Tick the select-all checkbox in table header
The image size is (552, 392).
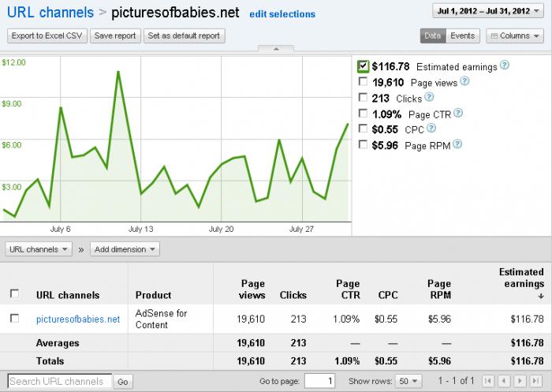14,293
